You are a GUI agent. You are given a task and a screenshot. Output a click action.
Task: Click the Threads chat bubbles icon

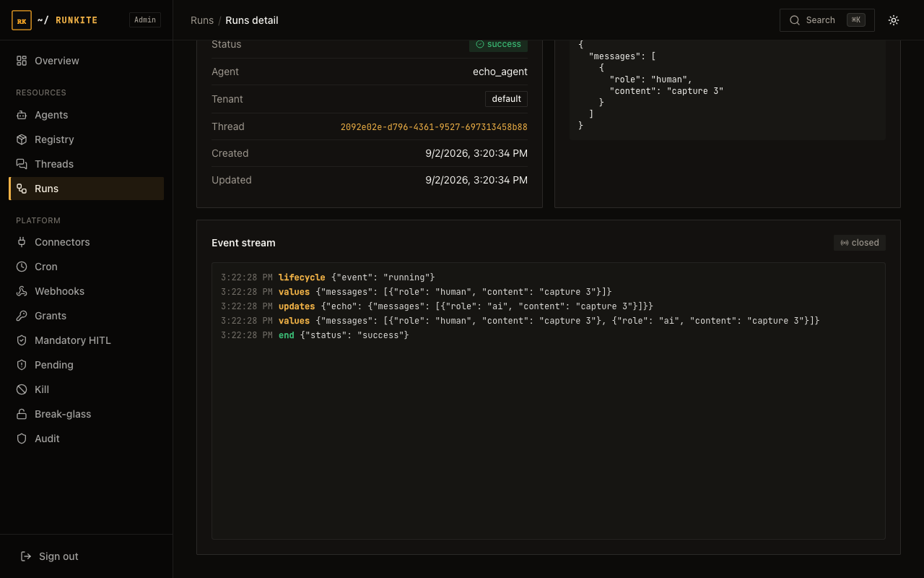[22, 164]
